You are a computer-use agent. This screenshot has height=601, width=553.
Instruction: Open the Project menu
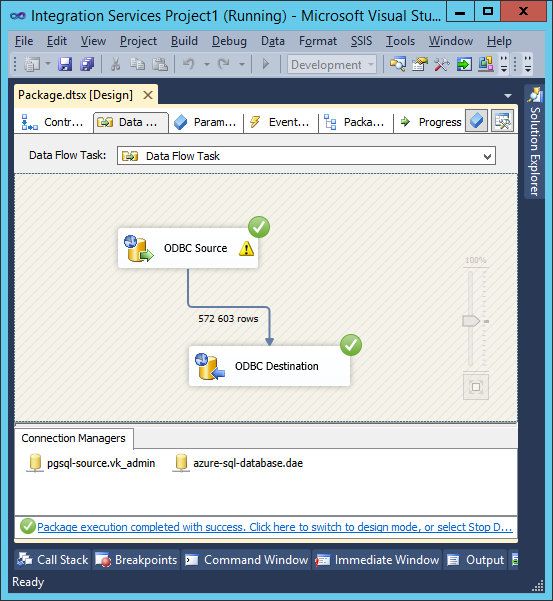tap(138, 41)
